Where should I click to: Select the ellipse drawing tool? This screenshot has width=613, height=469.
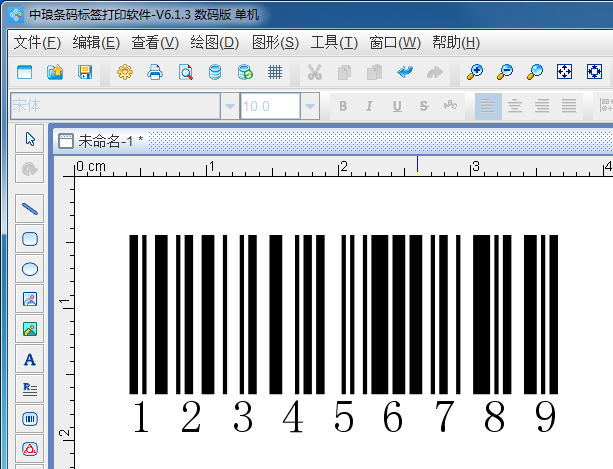[30, 269]
